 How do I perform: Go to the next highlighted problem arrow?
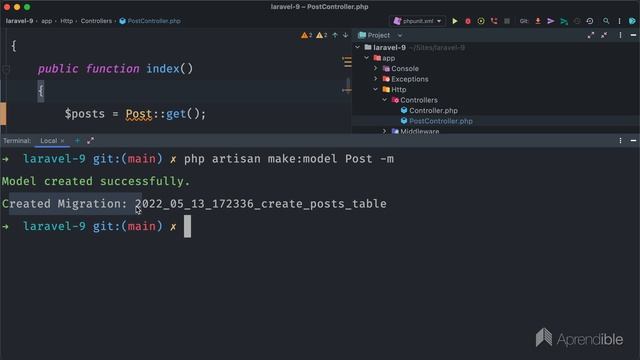point(345,36)
